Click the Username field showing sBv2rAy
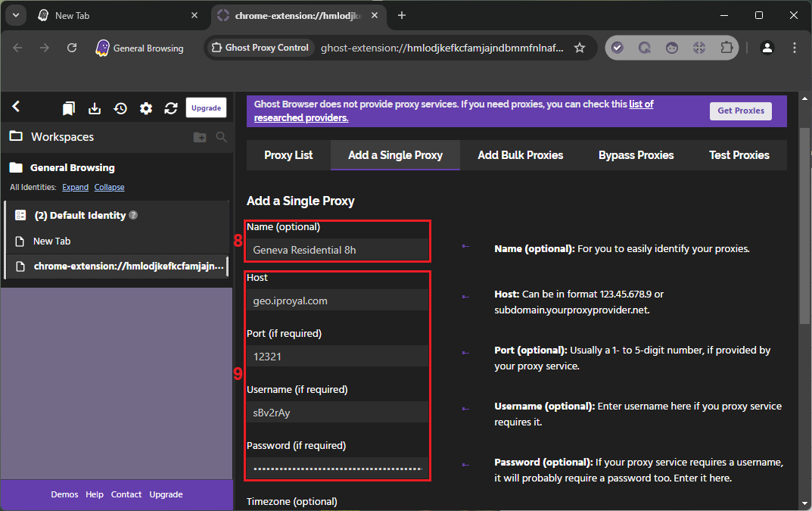The width and height of the screenshot is (812, 511). pos(338,413)
